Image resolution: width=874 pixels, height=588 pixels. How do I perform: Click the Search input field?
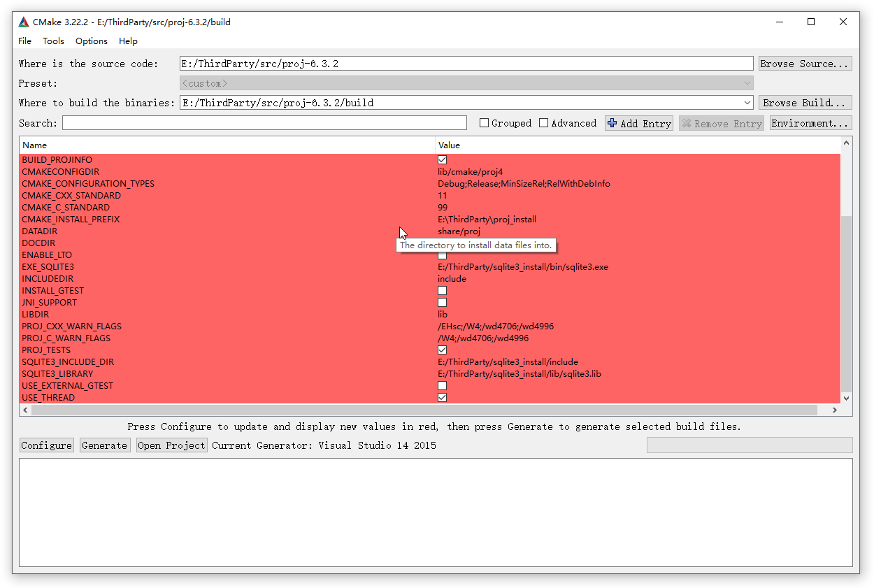(264, 123)
